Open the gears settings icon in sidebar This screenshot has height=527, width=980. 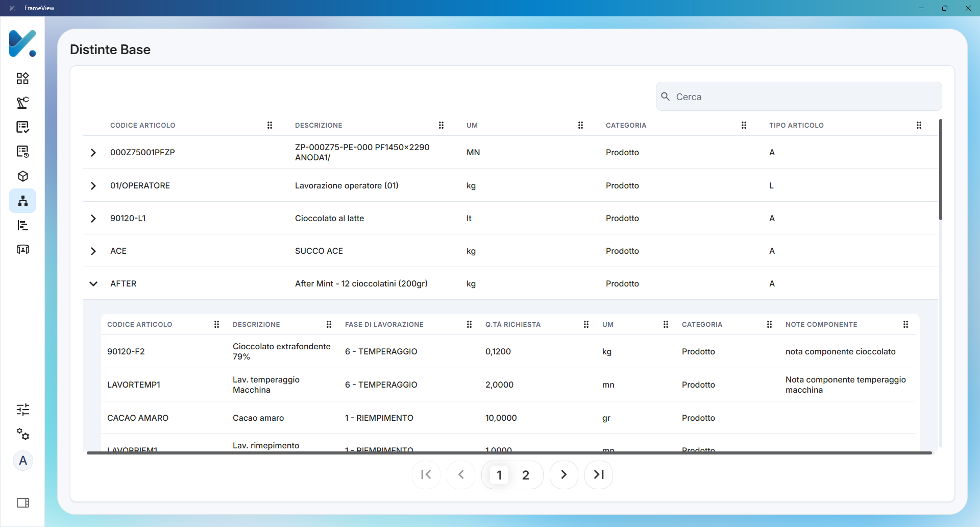click(22, 435)
